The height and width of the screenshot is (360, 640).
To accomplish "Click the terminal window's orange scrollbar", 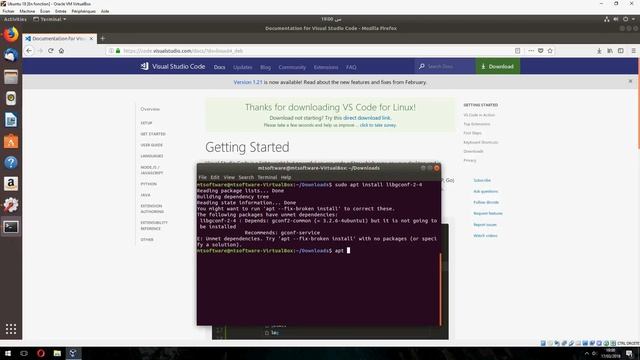I will pos(440,289).
